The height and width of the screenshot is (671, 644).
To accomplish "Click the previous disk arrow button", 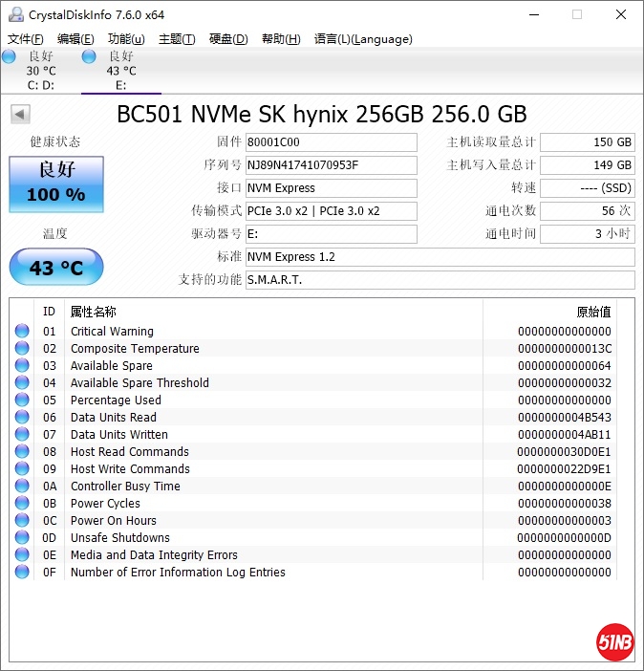I will pos(19,115).
